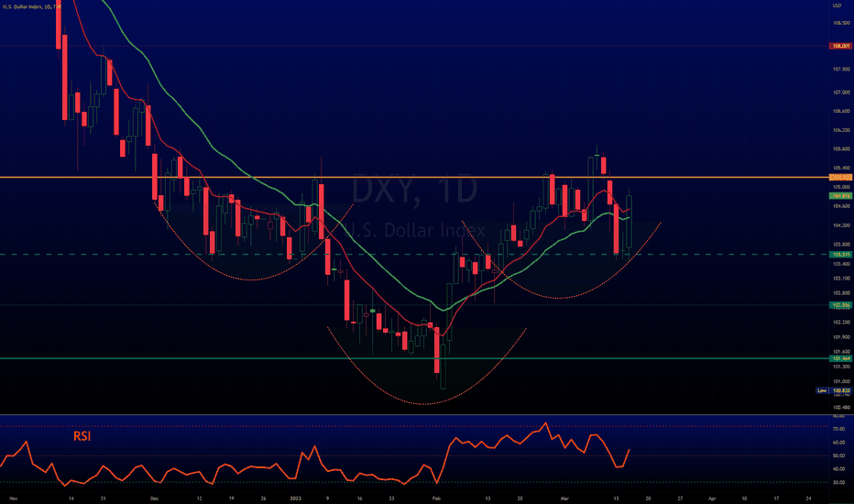This screenshot has width=854, height=504.
Task: Click the 100.480 price axis tick
Action: (841, 408)
